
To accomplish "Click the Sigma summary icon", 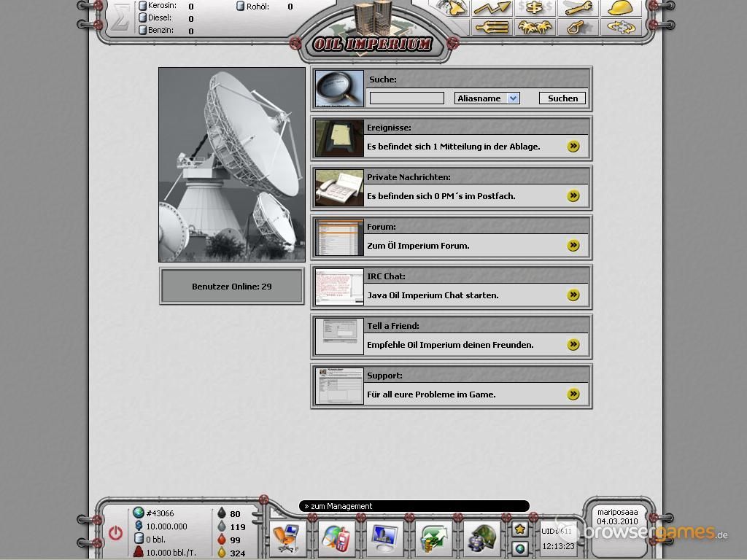I will coord(120,18).
